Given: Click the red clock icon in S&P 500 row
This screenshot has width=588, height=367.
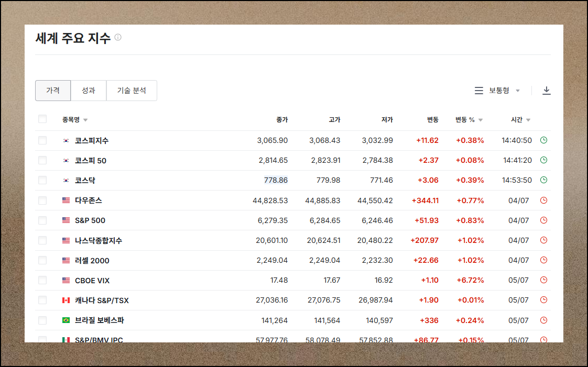Looking at the screenshot, I should 543,220.
